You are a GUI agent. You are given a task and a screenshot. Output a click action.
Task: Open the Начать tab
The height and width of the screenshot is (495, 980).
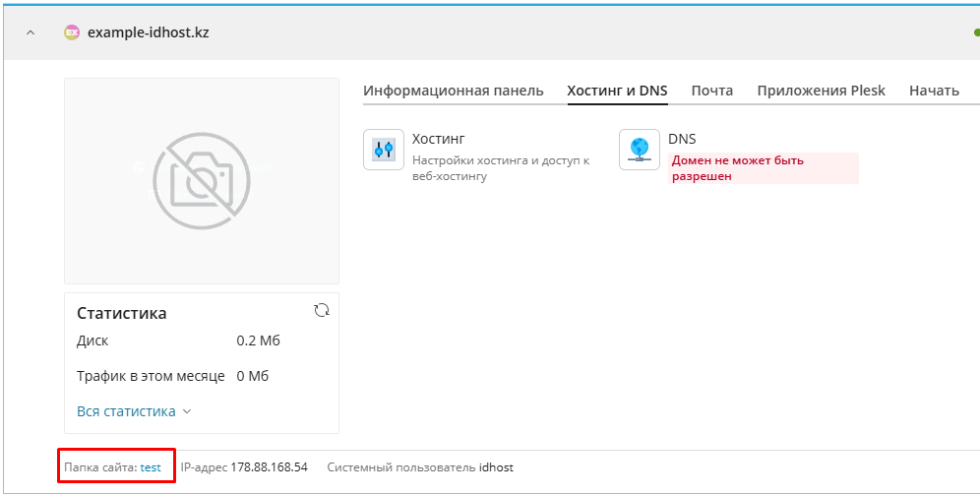click(x=933, y=91)
